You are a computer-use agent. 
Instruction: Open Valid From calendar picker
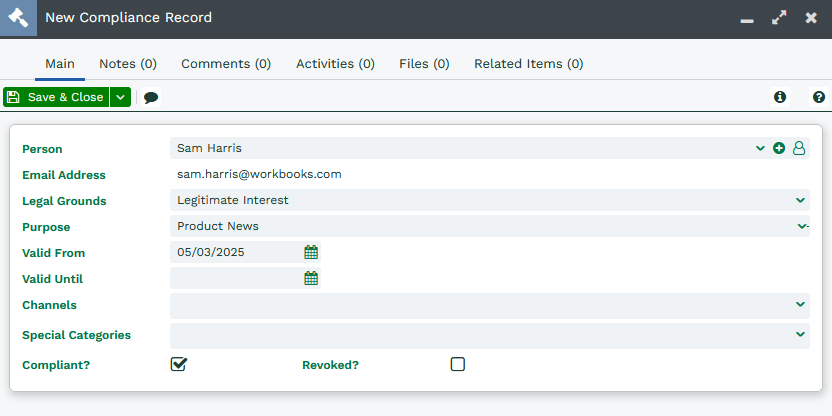tap(311, 252)
